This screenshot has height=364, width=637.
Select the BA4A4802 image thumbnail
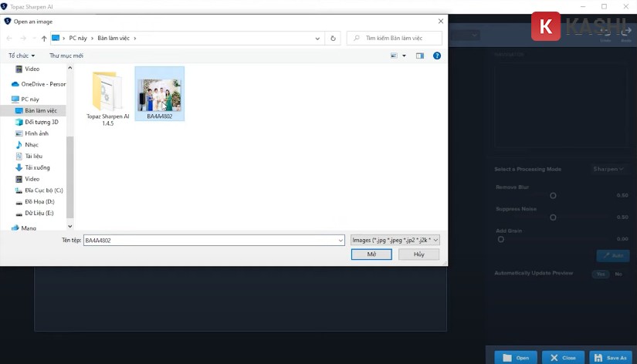click(x=160, y=94)
